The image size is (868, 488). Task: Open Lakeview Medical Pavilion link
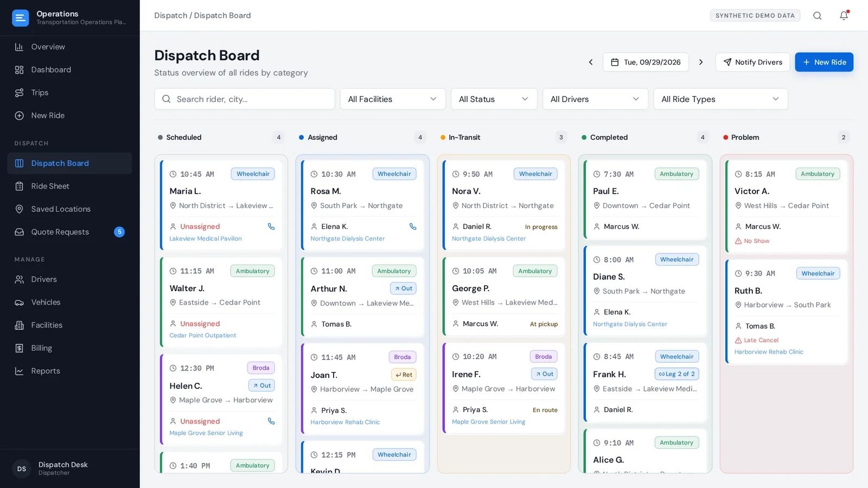[x=206, y=239]
